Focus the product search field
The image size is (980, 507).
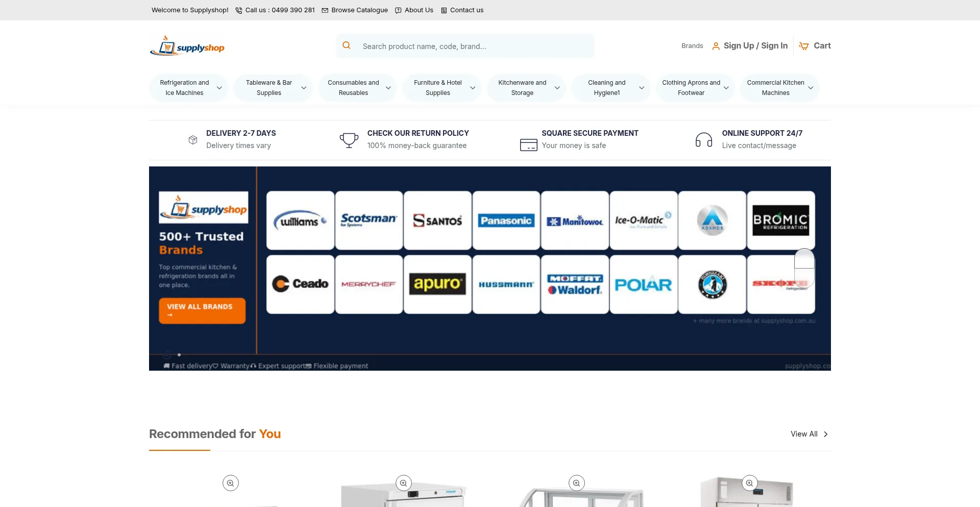[465, 46]
